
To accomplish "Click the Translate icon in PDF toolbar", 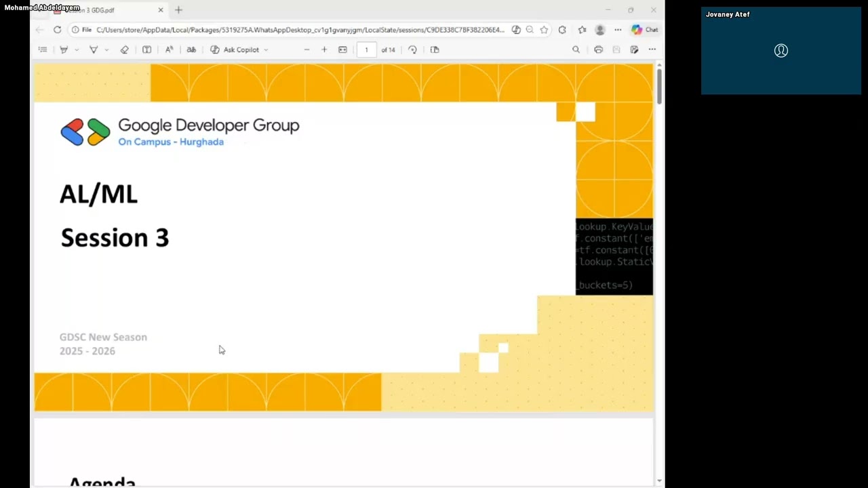I will 191,49.
